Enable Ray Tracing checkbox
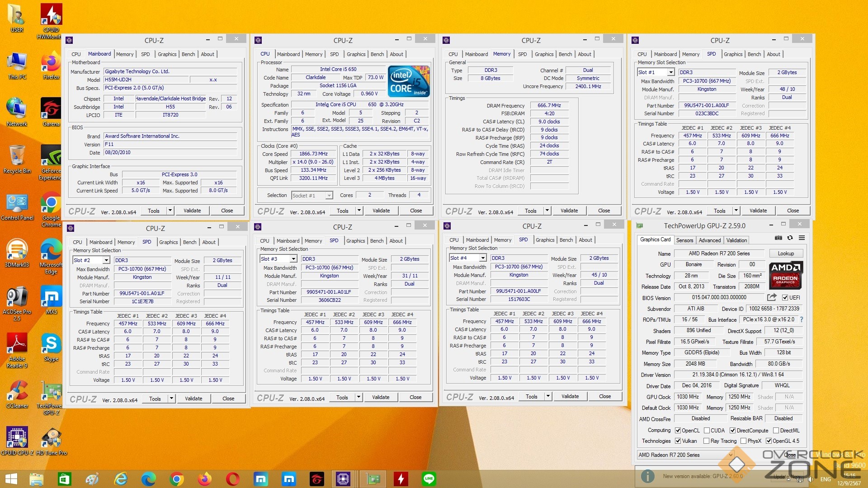 click(x=706, y=441)
